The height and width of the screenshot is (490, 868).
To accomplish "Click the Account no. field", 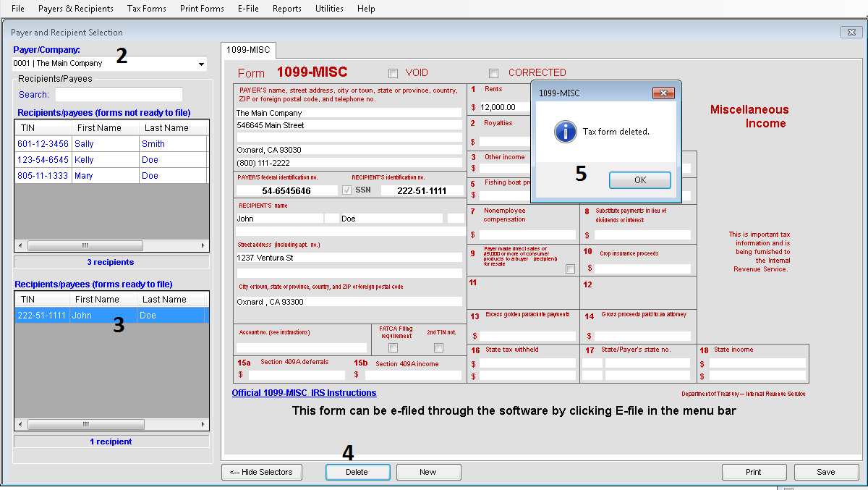I will coord(302,348).
